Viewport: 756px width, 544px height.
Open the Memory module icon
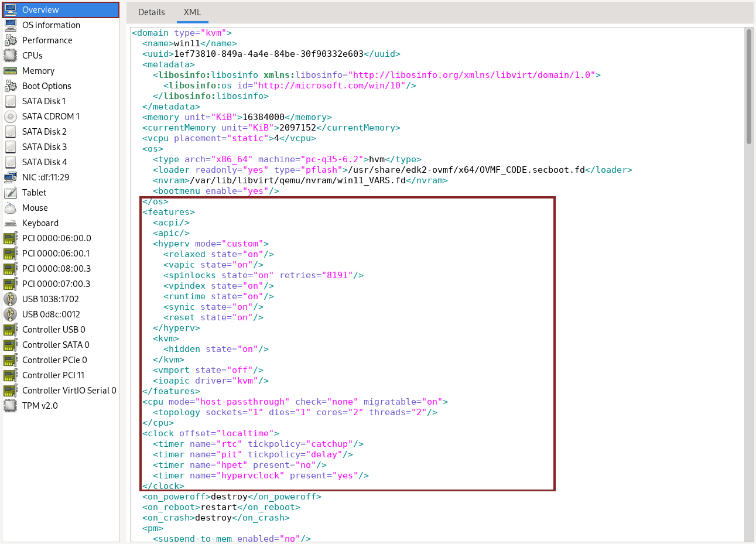pos(11,71)
